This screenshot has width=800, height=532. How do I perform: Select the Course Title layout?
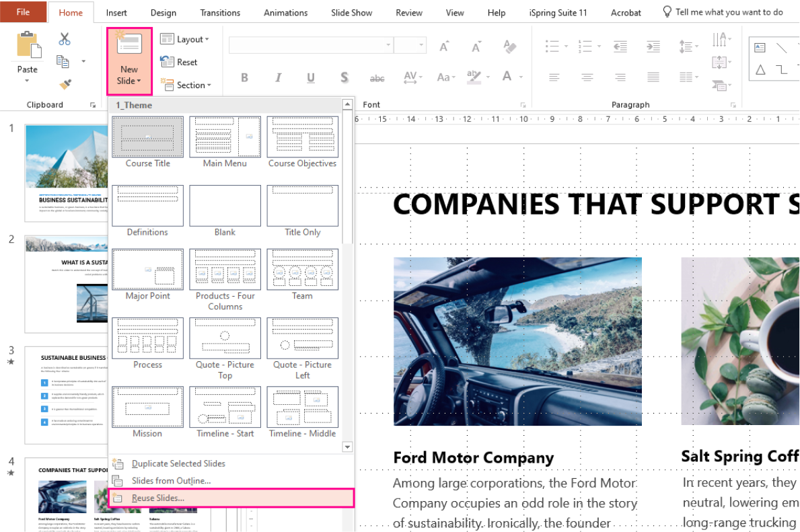click(x=148, y=143)
